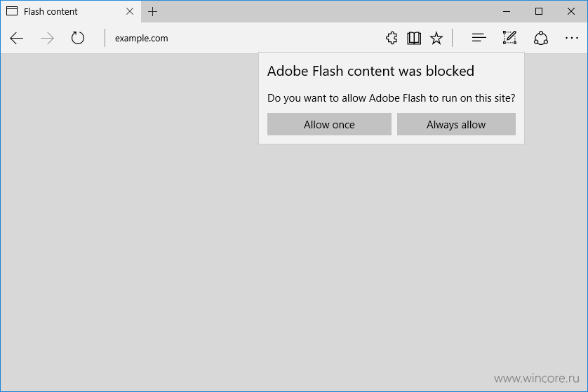Click the forward navigation arrow
This screenshot has height=392, width=588.
point(47,38)
